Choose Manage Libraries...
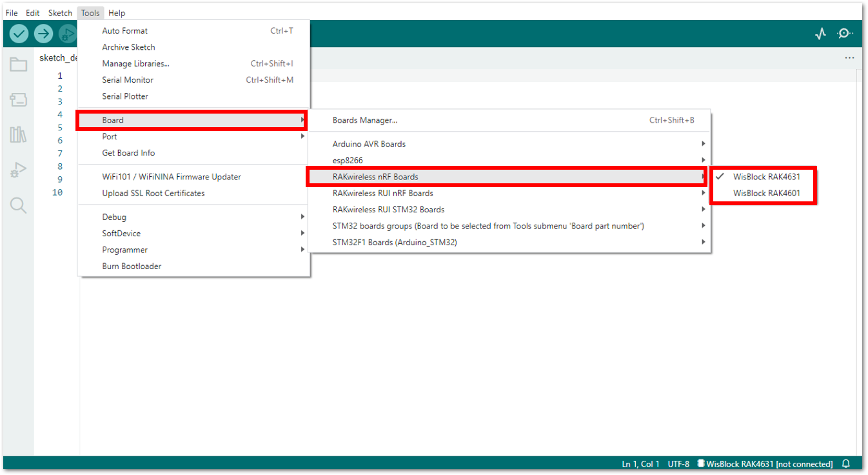Screen dimensions: 868x475 tap(193, 64)
